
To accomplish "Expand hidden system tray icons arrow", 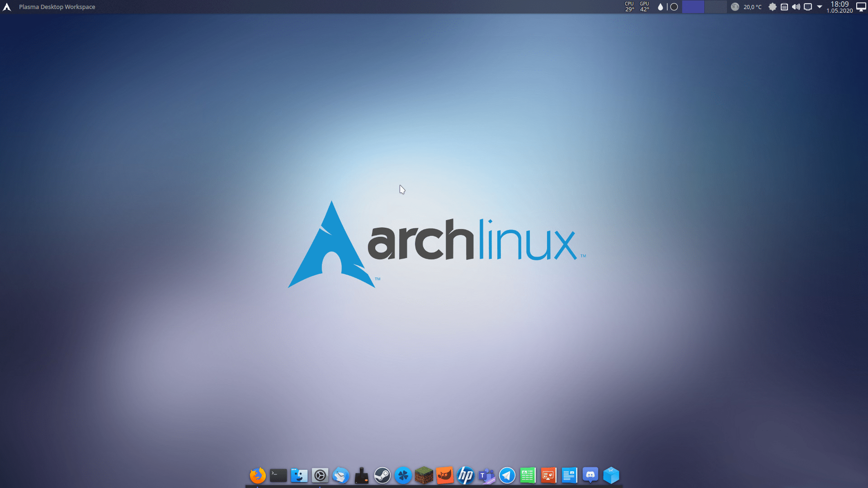I will (820, 7).
